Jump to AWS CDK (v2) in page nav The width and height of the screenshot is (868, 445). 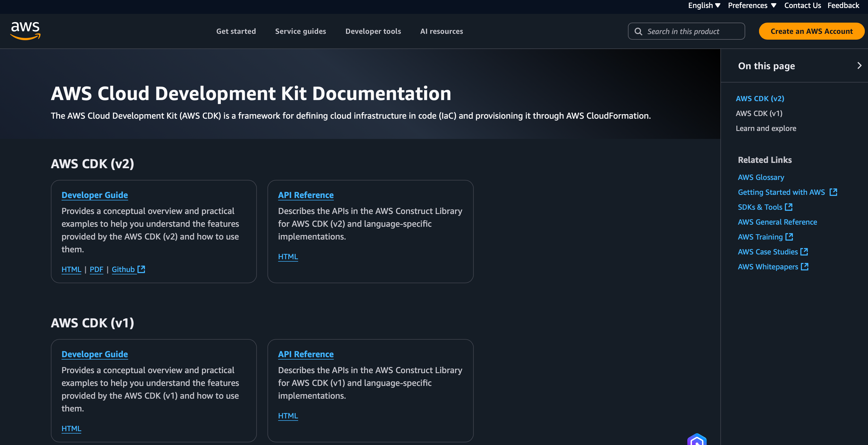point(760,99)
